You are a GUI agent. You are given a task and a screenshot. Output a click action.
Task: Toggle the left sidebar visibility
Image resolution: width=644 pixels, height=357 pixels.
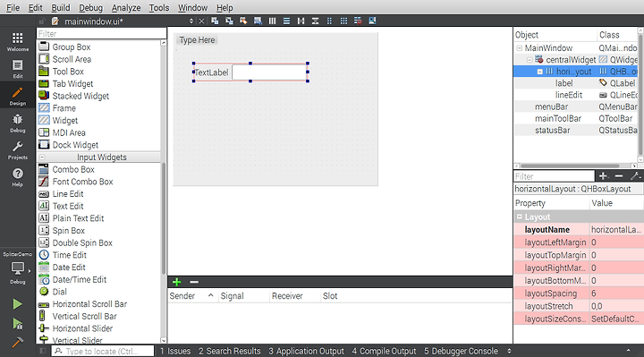[42, 351]
